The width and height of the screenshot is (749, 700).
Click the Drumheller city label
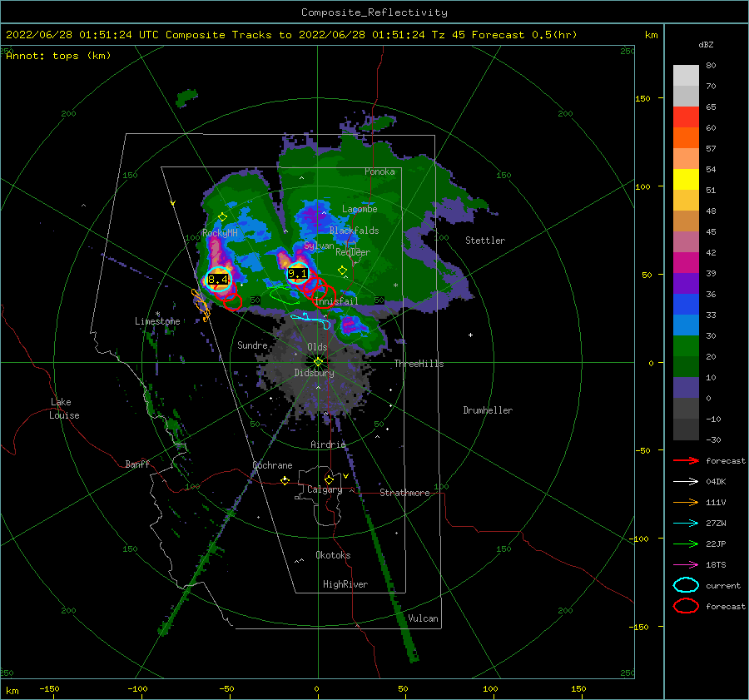click(x=488, y=410)
